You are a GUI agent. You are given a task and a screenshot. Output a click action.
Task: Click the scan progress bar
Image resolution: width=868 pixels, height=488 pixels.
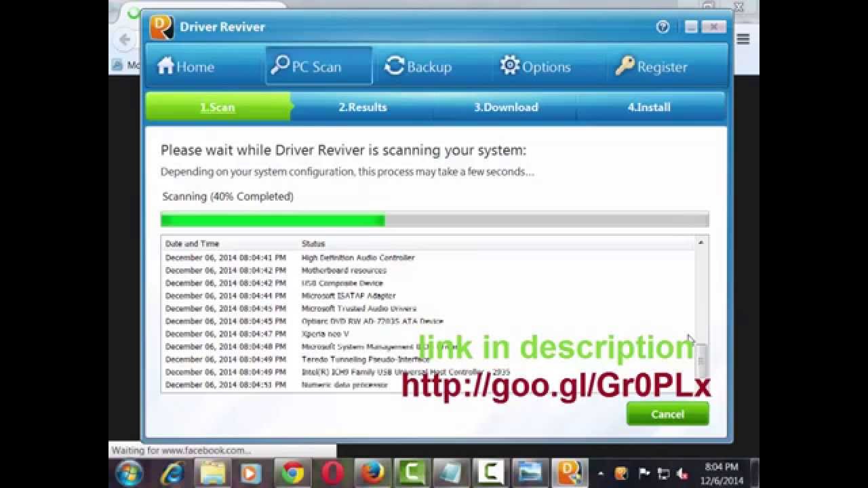pyautogui.click(x=435, y=220)
